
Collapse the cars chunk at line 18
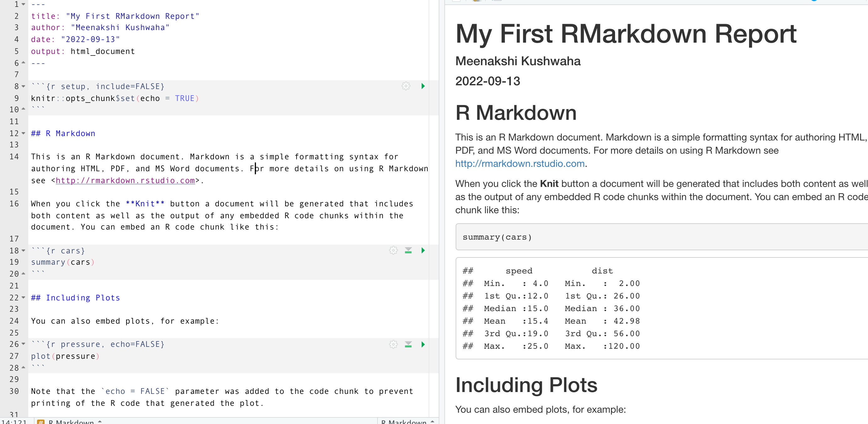[x=23, y=251]
